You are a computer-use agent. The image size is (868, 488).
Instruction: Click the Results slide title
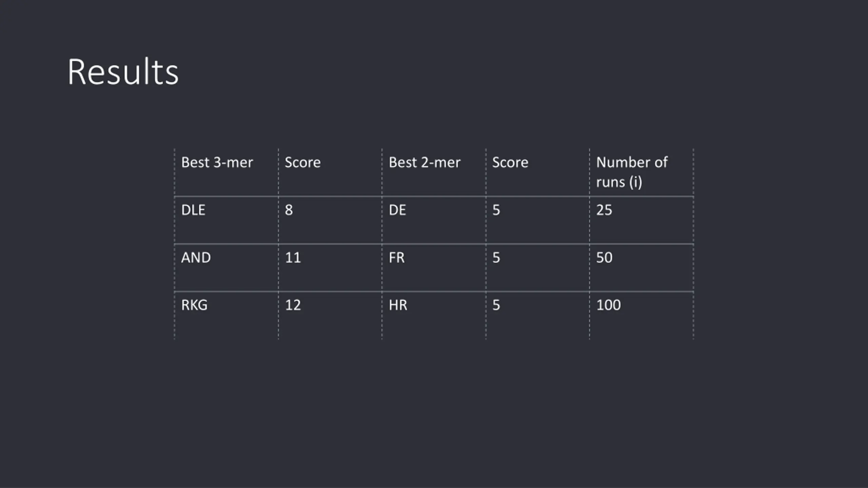123,72
